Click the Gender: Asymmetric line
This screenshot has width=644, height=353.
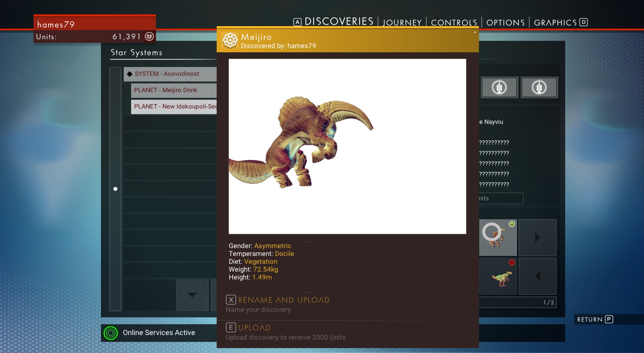(x=260, y=246)
